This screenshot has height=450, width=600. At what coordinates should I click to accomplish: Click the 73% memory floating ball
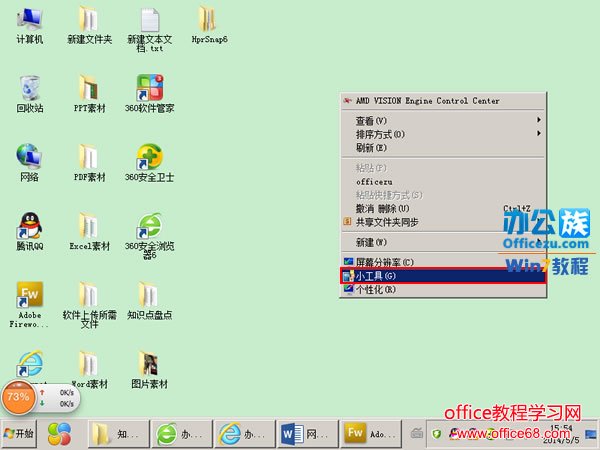[18, 398]
